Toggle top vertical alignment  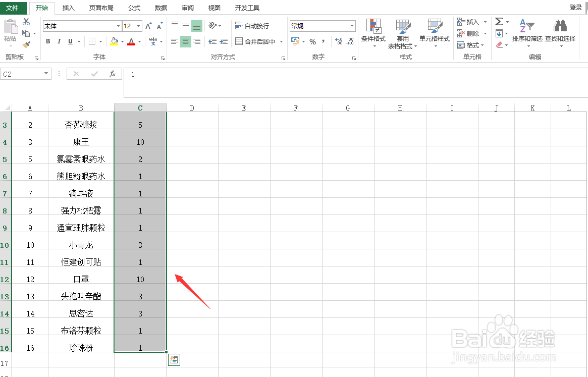pos(174,26)
